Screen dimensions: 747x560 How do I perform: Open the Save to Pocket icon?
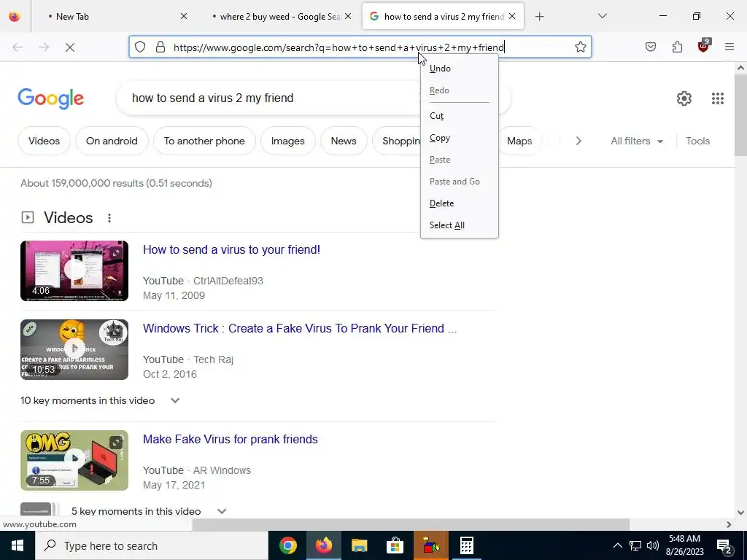[x=651, y=47]
